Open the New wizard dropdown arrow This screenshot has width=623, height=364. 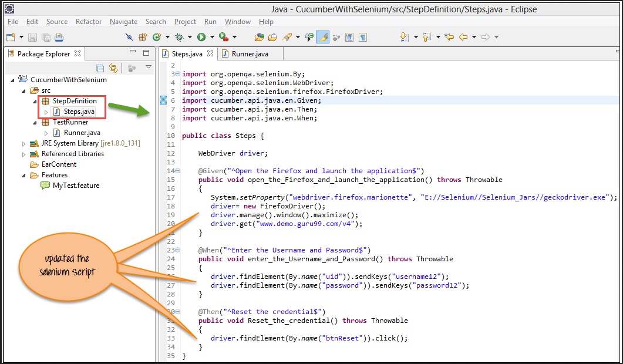click(x=22, y=38)
